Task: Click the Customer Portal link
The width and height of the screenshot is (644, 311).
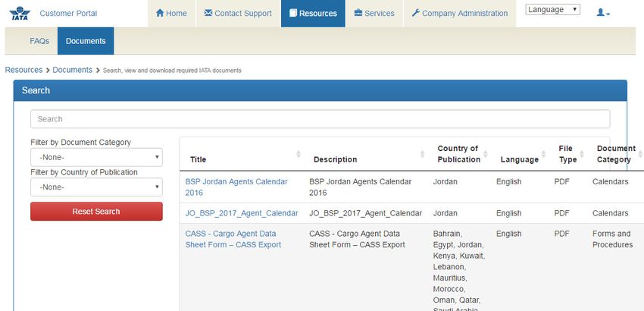Action: pos(68,14)
